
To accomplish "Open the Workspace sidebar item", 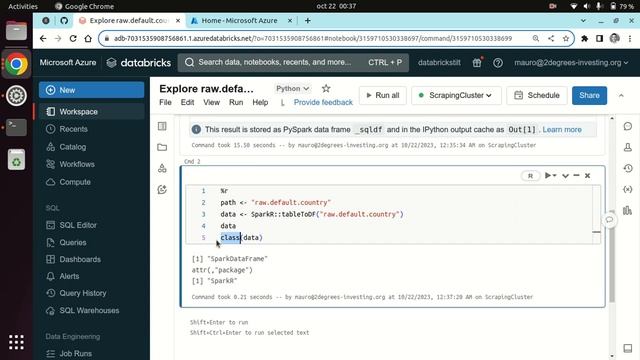I will [x=91, y=111].
